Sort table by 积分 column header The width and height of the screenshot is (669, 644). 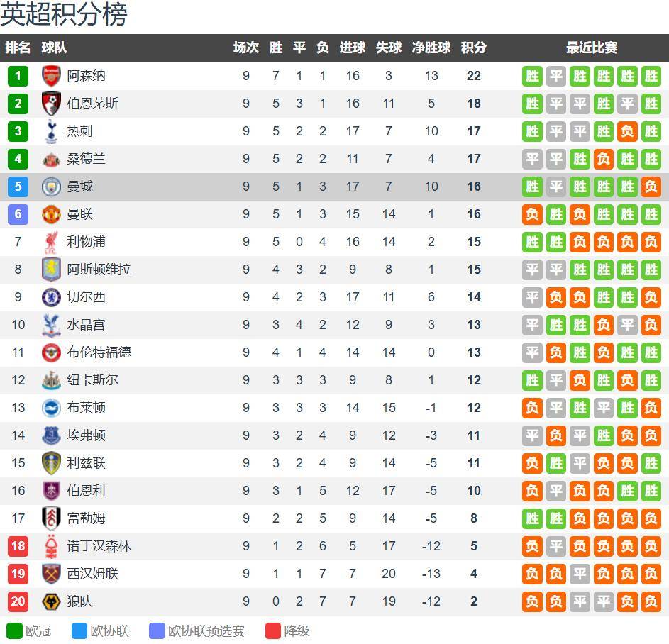(473, 48)
